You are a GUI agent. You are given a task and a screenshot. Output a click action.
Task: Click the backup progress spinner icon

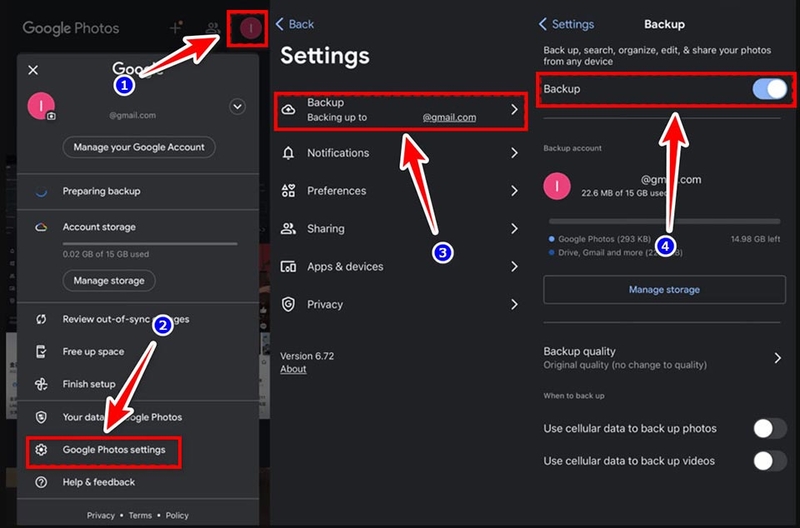click(x=41, y=191)
